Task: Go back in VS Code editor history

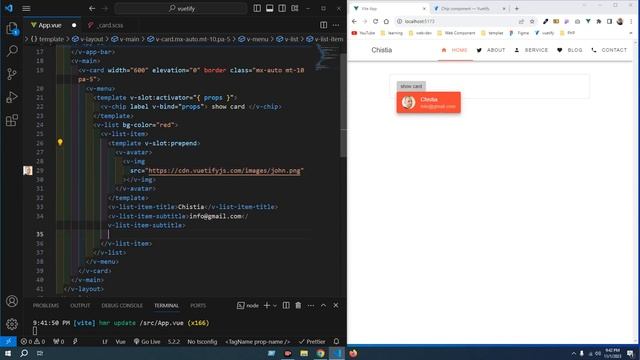Action: pos(92,8)
